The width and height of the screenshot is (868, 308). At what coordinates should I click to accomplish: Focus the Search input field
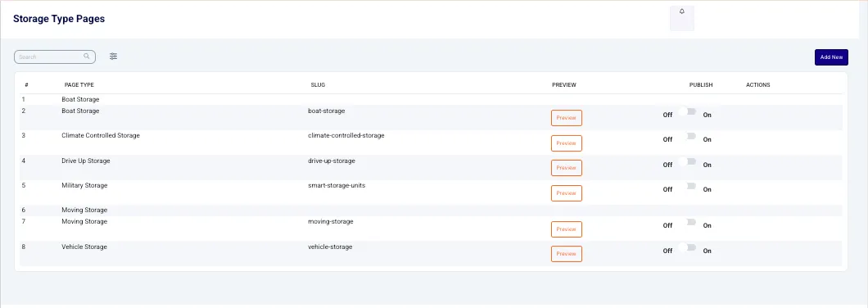(54, 57)
